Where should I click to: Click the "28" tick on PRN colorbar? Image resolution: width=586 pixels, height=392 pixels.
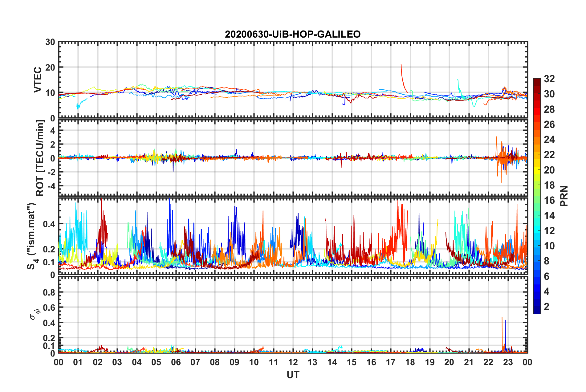[x=549, y=109]
